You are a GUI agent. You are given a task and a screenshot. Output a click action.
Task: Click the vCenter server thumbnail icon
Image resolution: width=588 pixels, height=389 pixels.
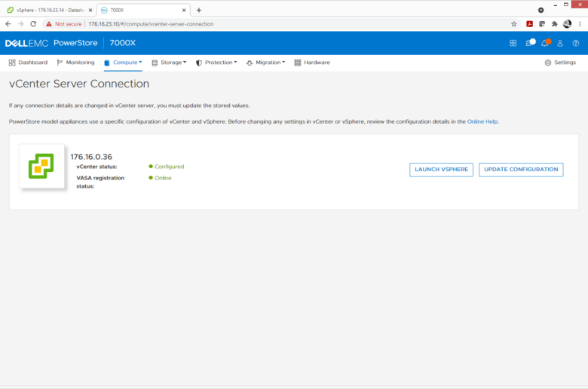41,166
